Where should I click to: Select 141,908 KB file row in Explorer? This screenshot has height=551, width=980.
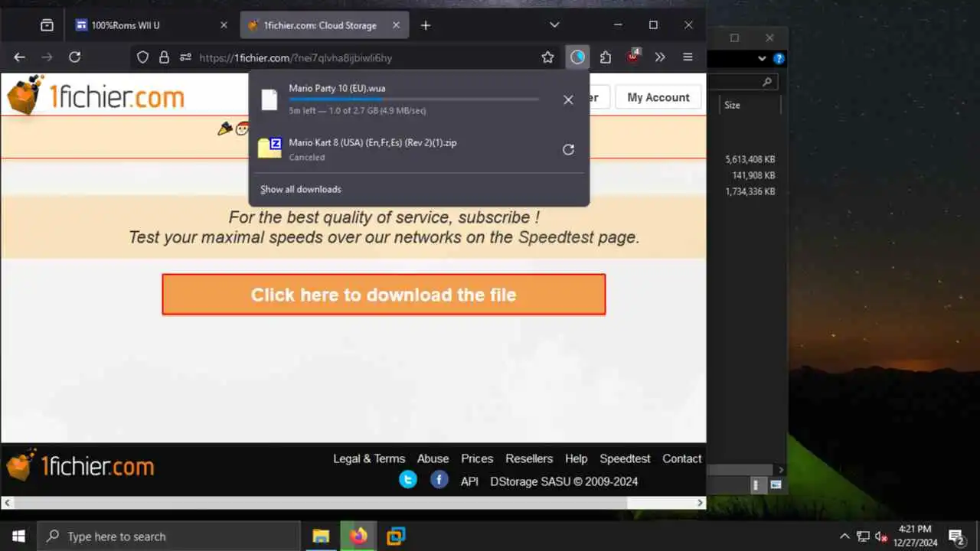tap(754, 175)
